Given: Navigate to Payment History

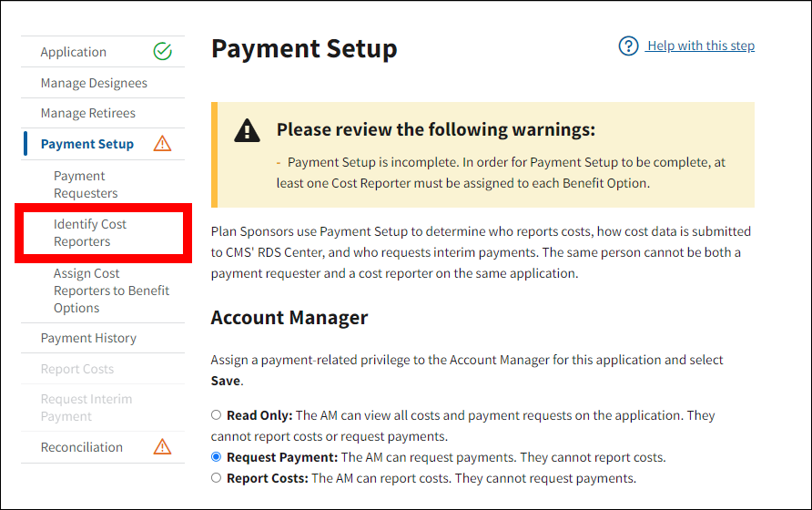Looking at the screenshot, I should pyautogui.click(x=88, y=338).
